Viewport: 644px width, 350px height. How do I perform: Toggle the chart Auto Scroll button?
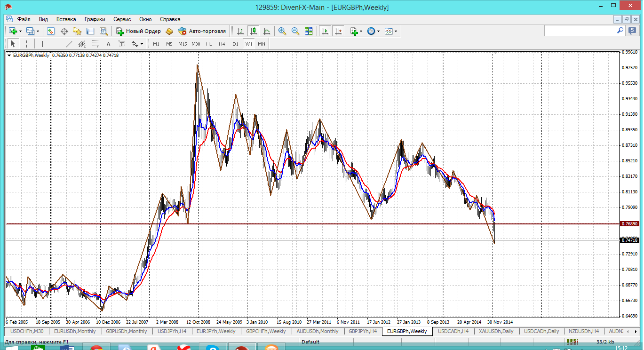[x=325, y=31]
